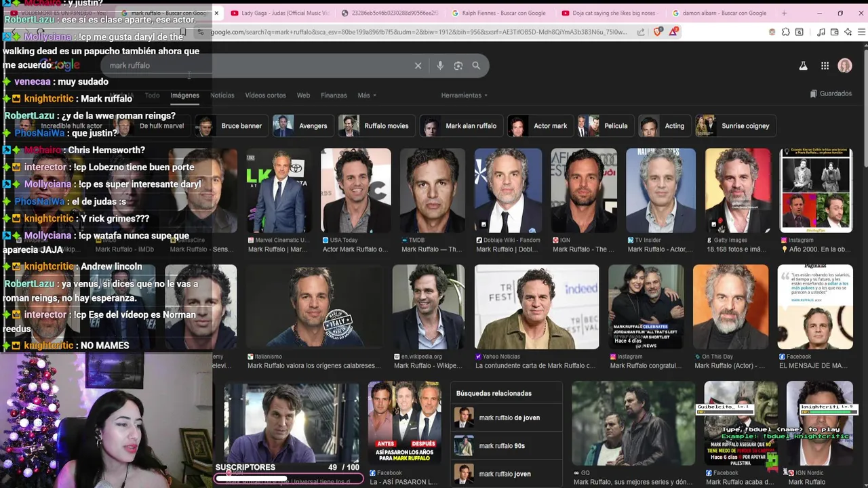Filter by Acting chip
Viewport: 868px width, 488px height.
pos(665,125)
